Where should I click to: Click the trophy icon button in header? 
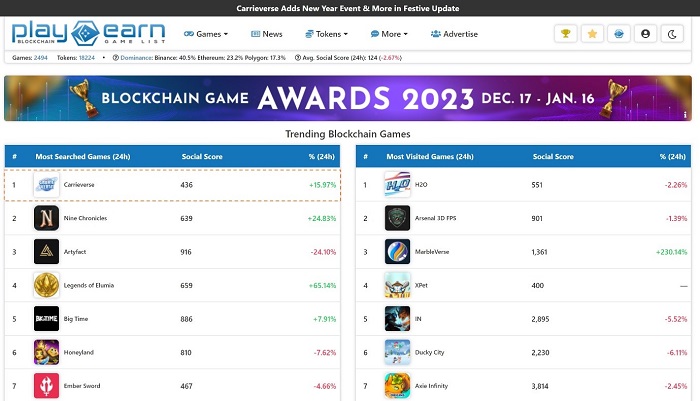click(566, 34)
